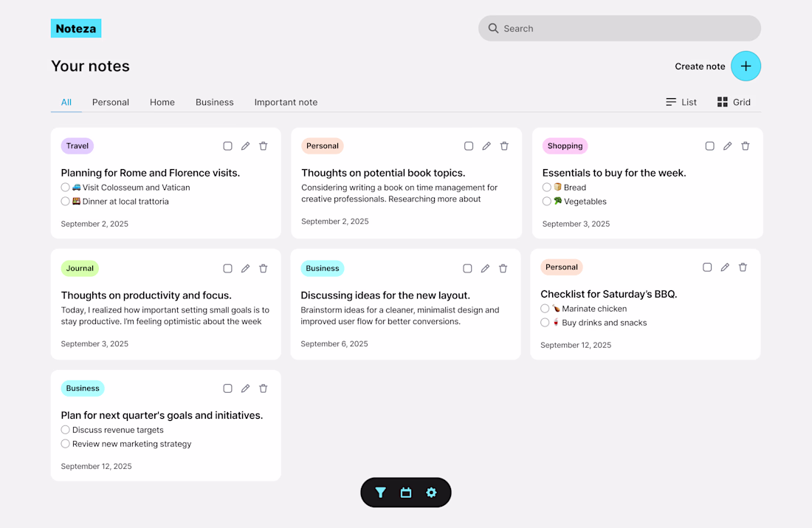
Task: Delete the weekly essentials Shopping note
Action: click(x=746, y=146)
